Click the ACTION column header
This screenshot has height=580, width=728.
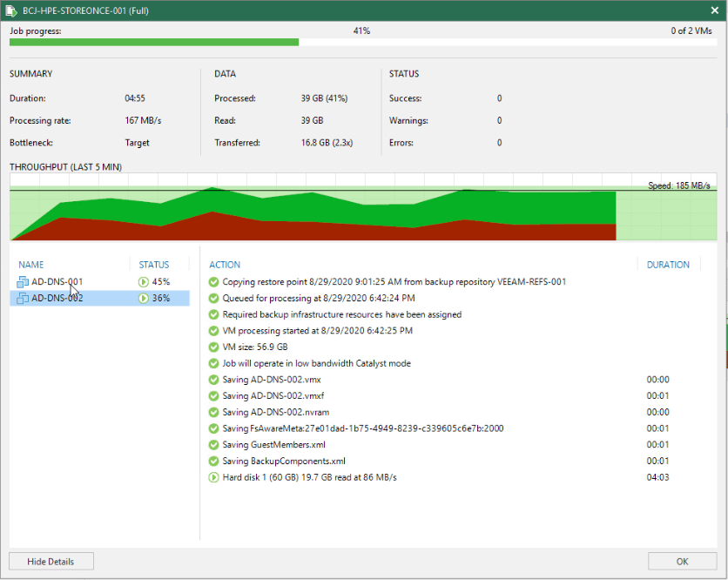click(225, 265)
